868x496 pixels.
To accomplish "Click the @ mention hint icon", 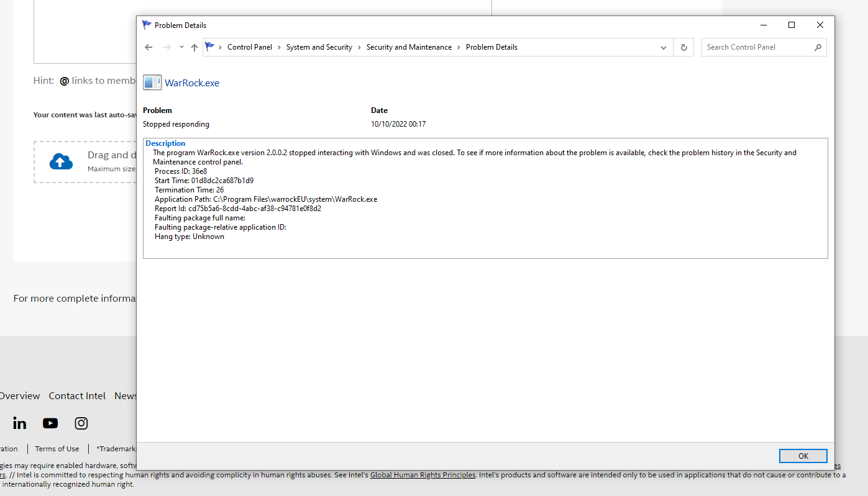I will click(x=64, y=81).
